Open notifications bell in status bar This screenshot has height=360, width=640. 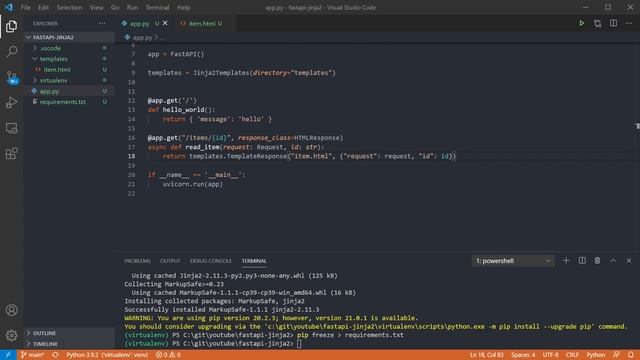point(631,355)
